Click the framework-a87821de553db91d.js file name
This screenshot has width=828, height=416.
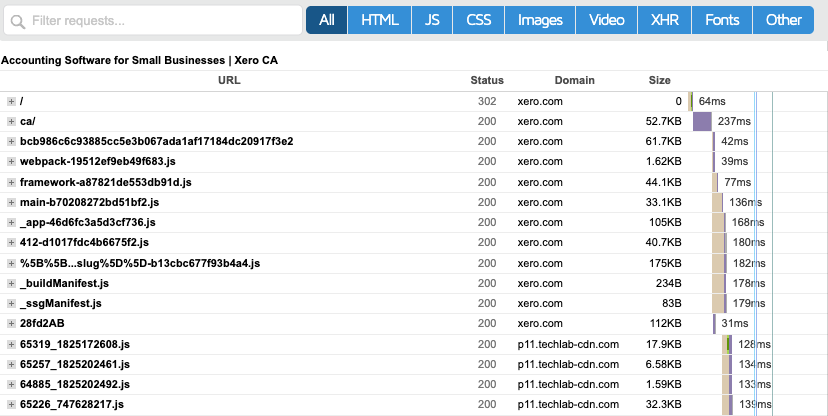click(x=106, y=182)
